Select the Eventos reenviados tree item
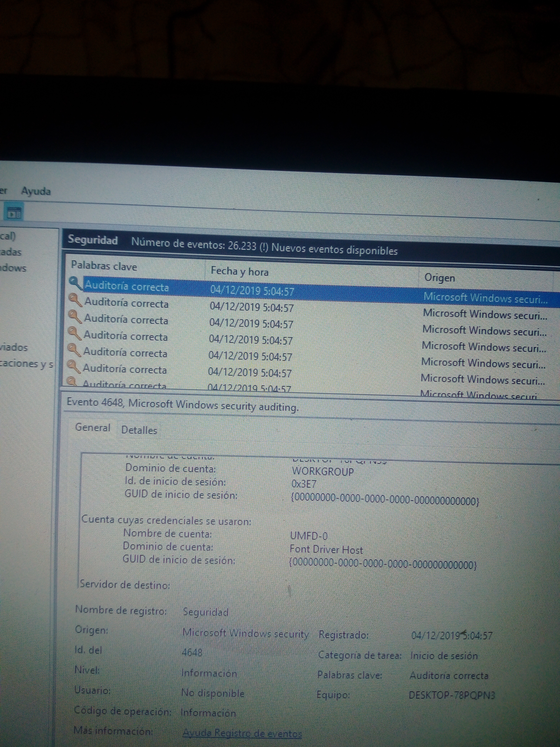The image size is (560, 747). point(13,347)
